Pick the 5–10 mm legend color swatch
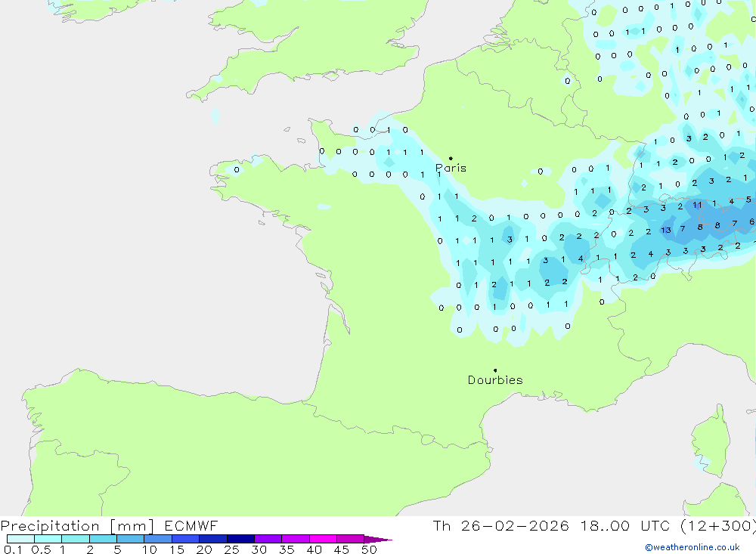 pos(130,539)
